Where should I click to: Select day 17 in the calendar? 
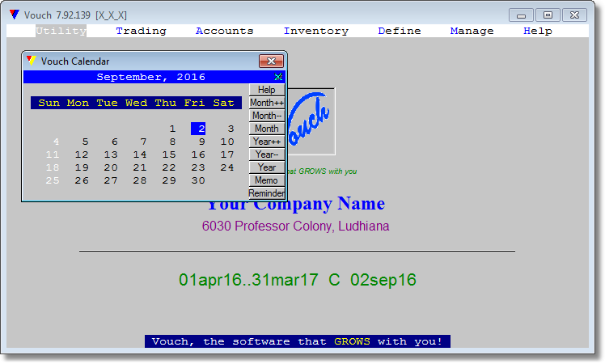point(227,154)
